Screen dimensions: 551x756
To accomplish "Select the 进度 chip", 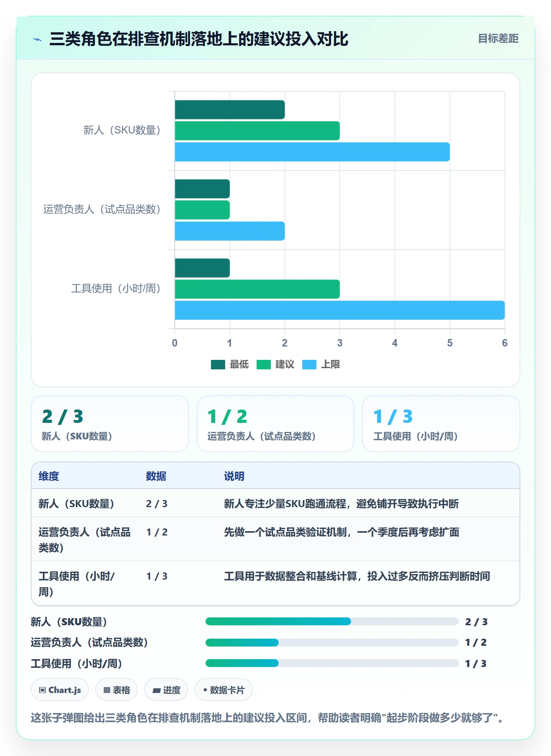I will [166, 689].
